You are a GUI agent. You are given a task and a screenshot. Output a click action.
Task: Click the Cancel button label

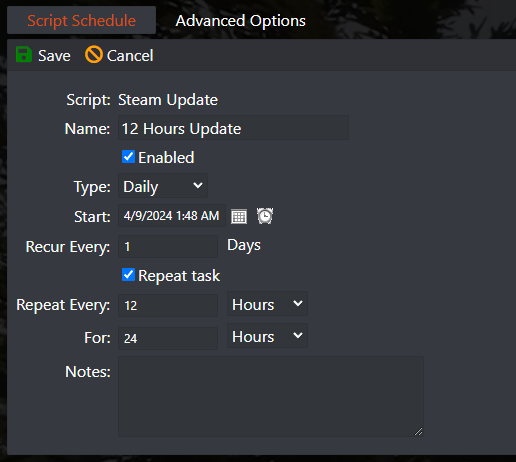point(130,56)
